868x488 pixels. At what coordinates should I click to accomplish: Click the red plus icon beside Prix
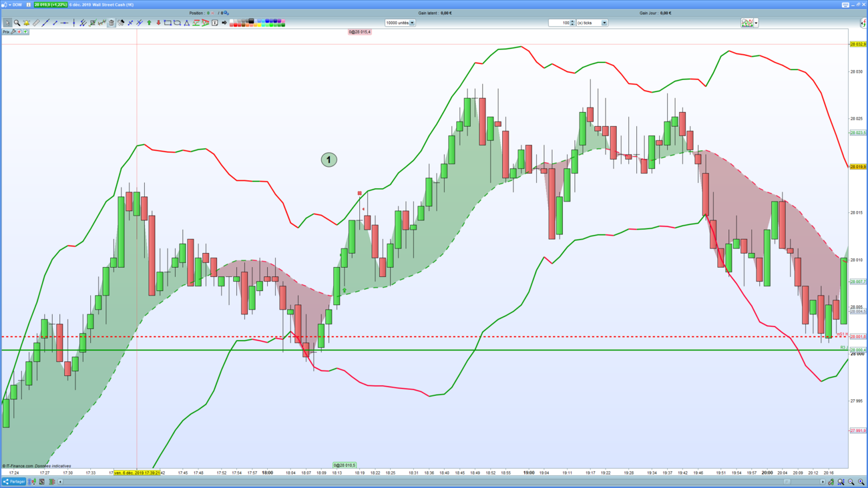pyautogui.click(x=19, y=32)
